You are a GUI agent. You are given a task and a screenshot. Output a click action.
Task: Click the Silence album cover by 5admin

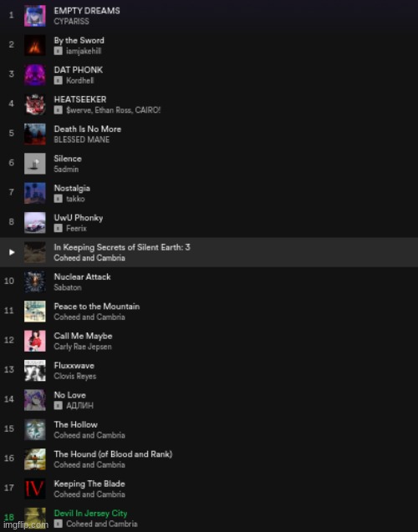pos(34,163)
